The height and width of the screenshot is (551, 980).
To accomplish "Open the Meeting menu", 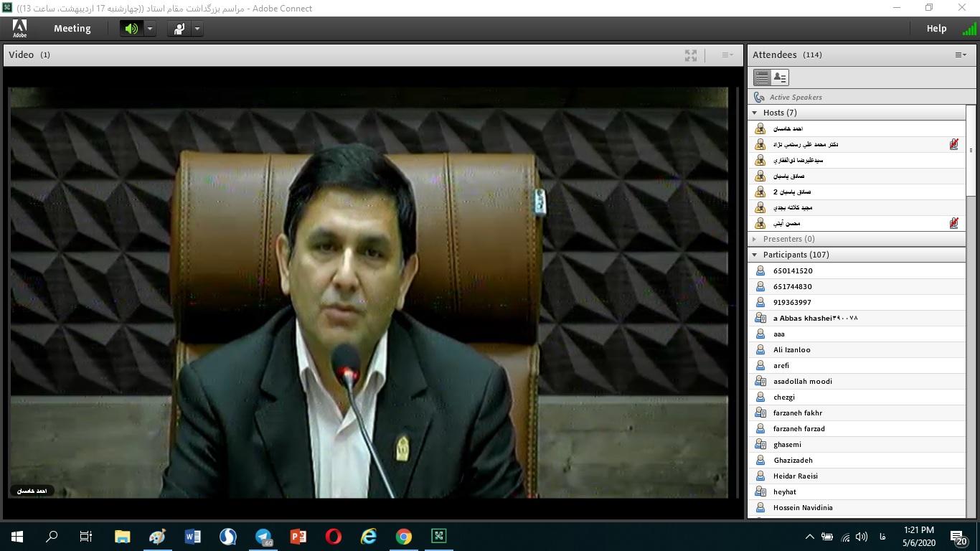I will pos(72,29).
